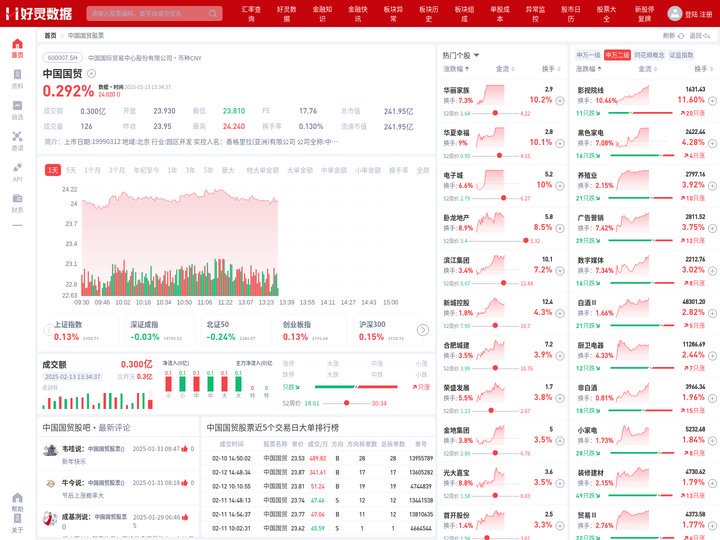Click the 全屏 fullscreen button
The image size is (720, 540).
coord(422,170)
